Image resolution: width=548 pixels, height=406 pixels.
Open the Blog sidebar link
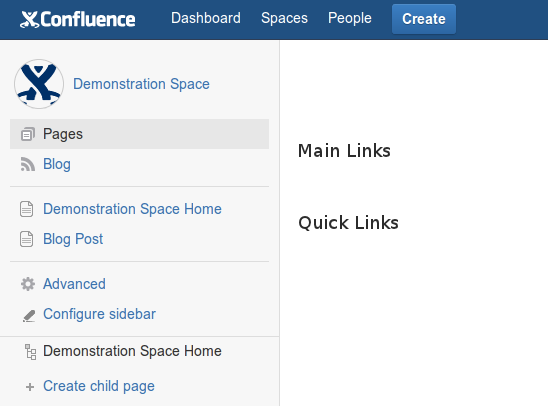coord(57,164)
